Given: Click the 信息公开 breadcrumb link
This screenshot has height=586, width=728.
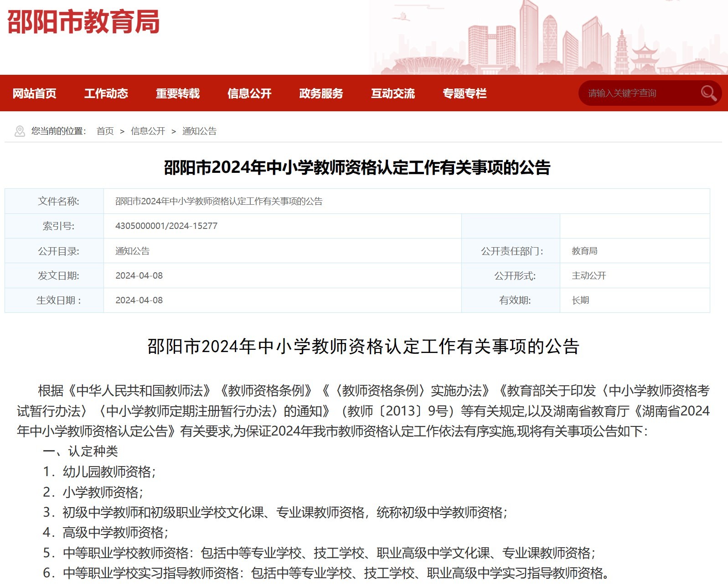Looking at the screenshot, I should click(148, 131).
